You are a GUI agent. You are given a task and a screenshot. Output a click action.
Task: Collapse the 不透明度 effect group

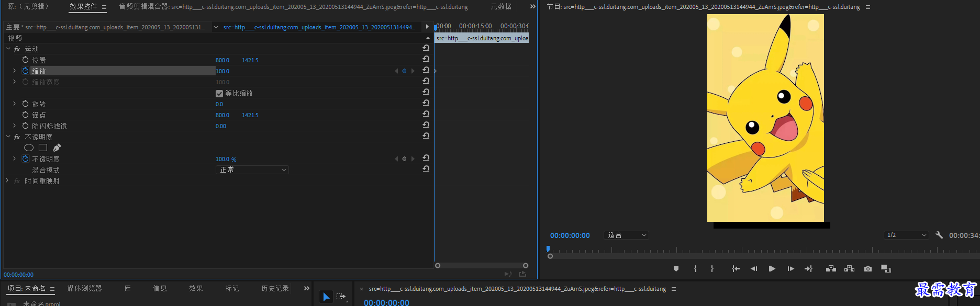8,137
